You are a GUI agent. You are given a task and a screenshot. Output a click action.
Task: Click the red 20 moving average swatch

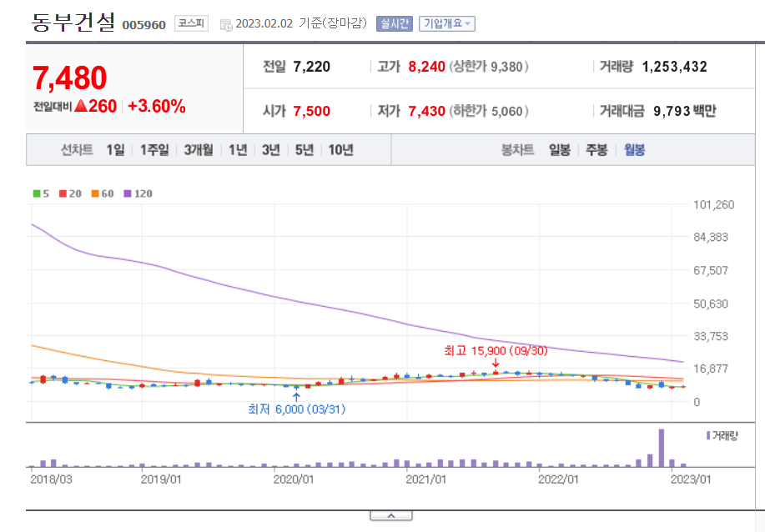coord(63,193)
